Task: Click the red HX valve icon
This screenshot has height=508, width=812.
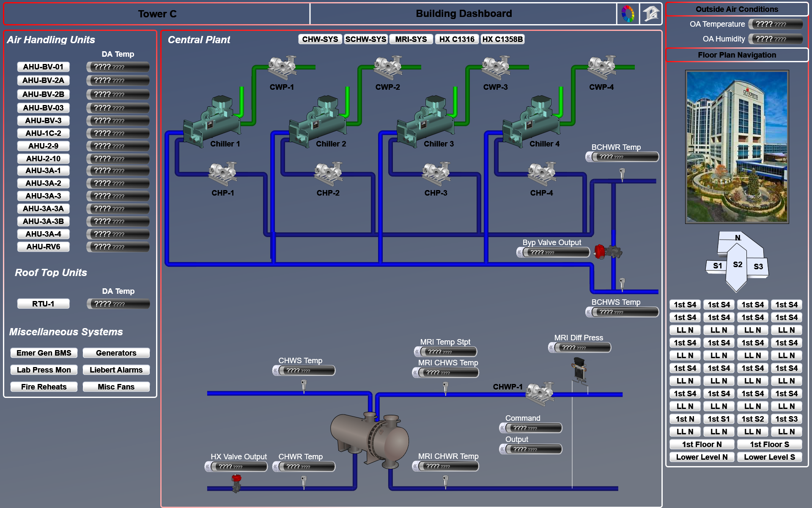Action: tap(236, 478)
